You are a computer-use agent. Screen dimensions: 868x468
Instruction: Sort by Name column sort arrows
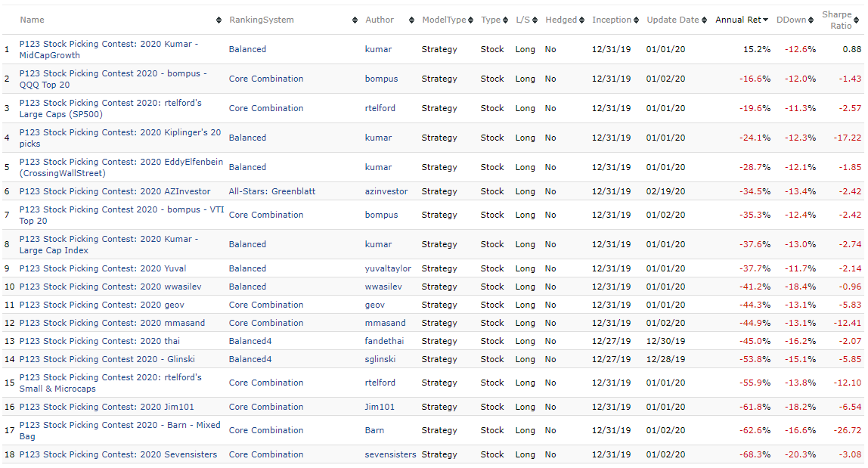tap(219, 20)
